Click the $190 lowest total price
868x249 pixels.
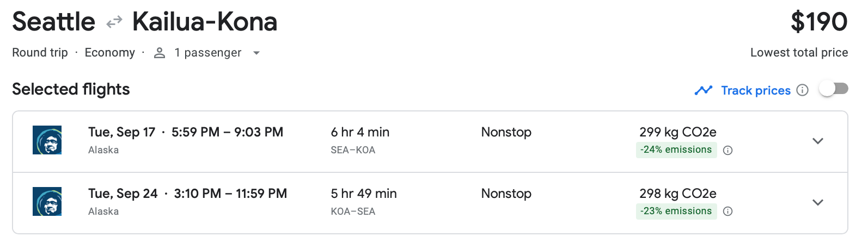818,22
